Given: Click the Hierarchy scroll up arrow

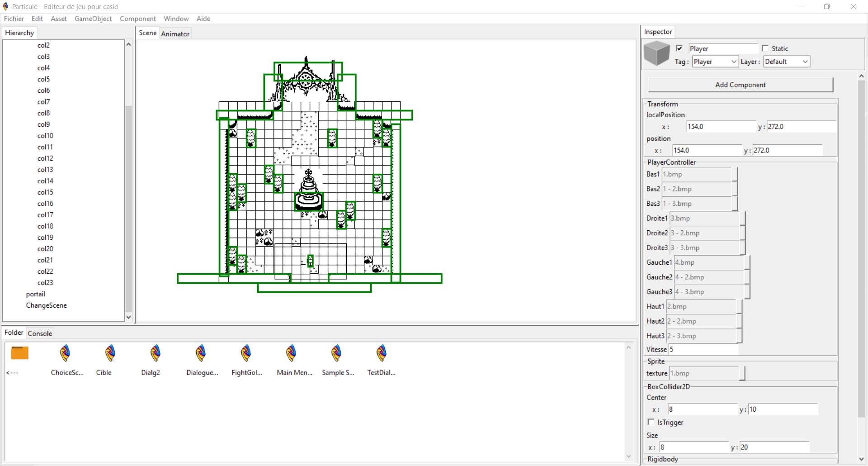Looking at the screenshot, I should 128,44.
